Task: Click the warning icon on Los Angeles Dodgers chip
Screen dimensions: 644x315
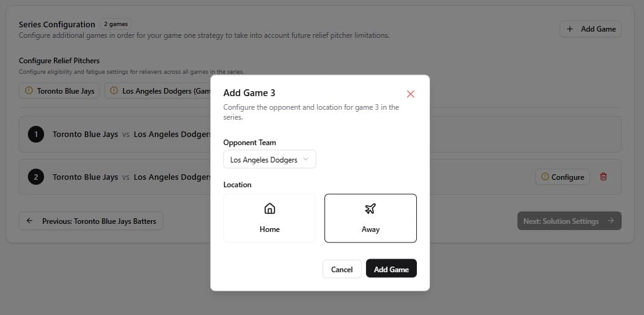Action: coord(114,91)
